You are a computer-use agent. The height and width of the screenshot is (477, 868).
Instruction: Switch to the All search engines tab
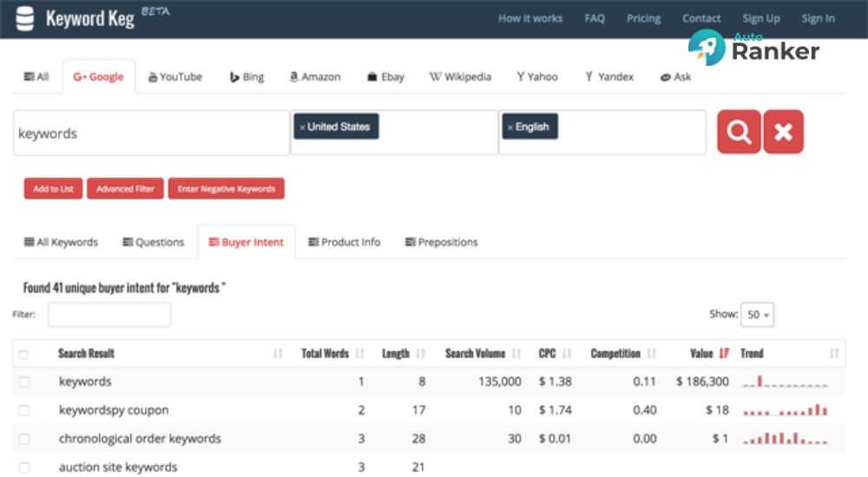(x=36, y=77)
